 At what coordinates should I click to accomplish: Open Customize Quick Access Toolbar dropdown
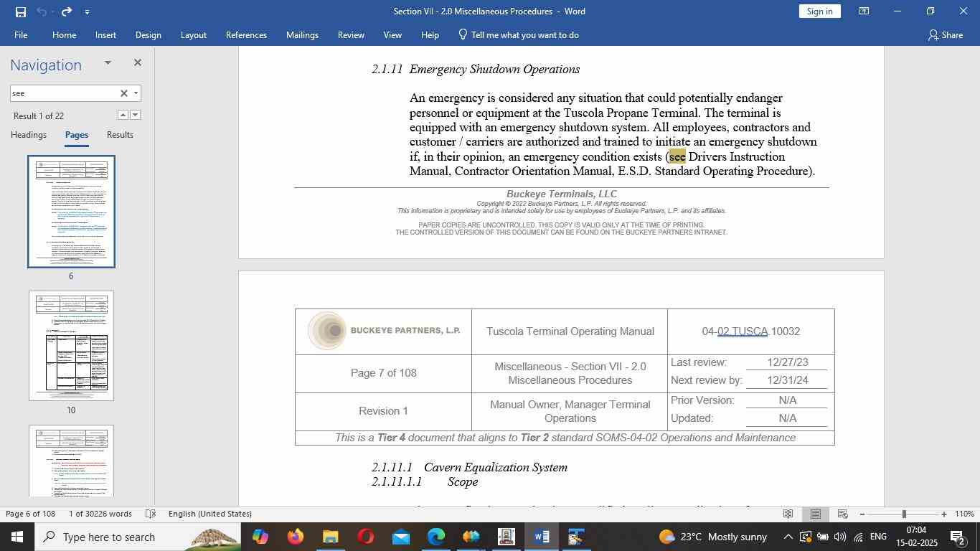coord(87,12)
